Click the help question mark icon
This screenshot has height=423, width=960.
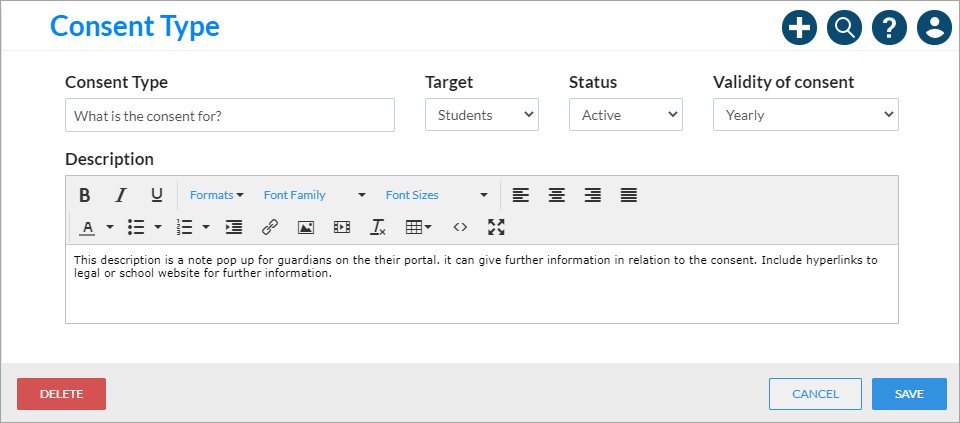[x=890, y=28]
